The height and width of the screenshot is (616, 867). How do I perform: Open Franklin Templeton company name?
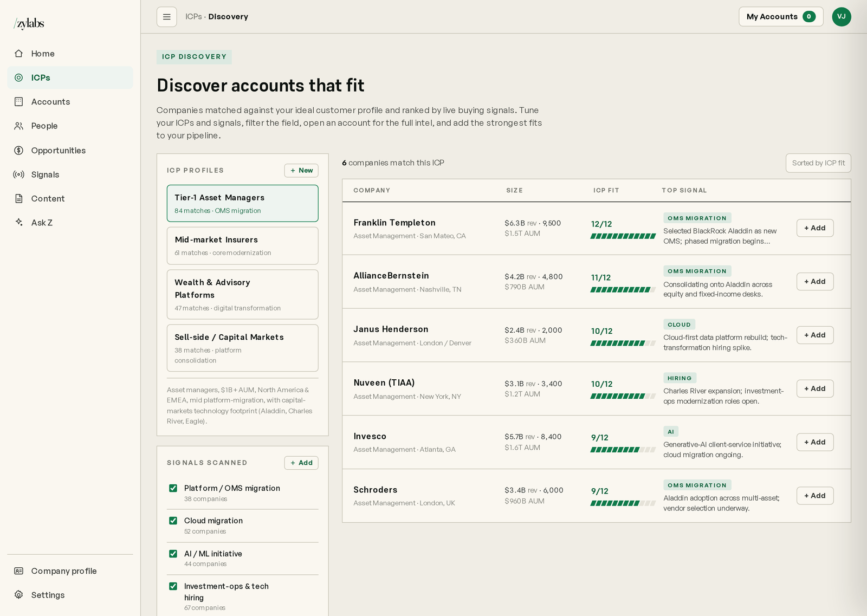(394, 223)
